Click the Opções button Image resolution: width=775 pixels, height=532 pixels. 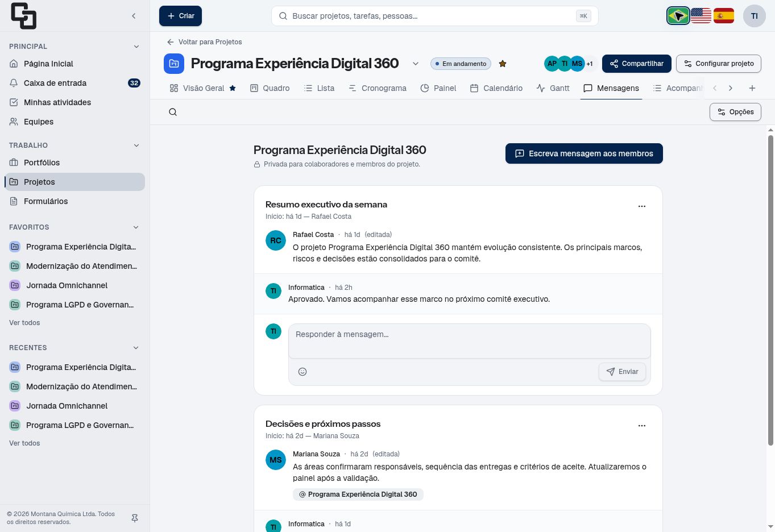tap(735, 112)
